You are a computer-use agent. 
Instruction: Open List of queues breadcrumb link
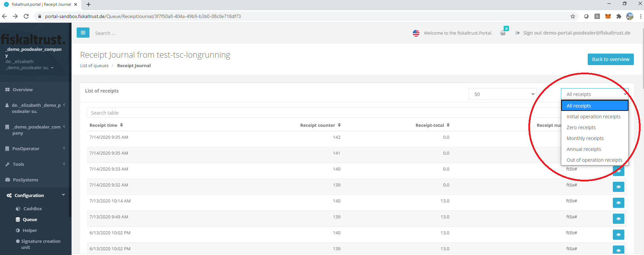point(94,65)
